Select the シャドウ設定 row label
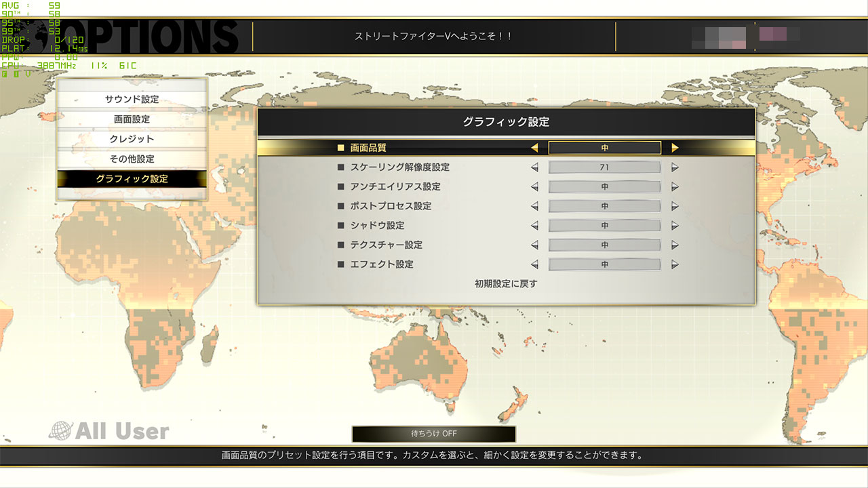 (x=377, y=226)
